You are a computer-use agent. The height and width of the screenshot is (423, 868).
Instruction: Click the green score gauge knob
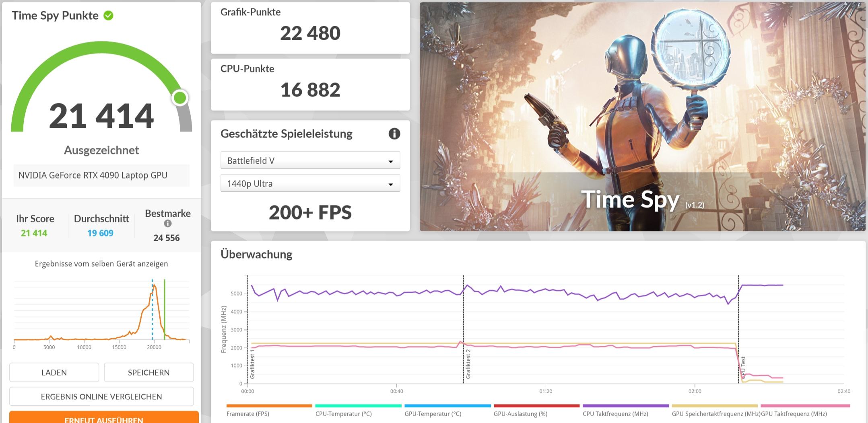tap(180, 98)
